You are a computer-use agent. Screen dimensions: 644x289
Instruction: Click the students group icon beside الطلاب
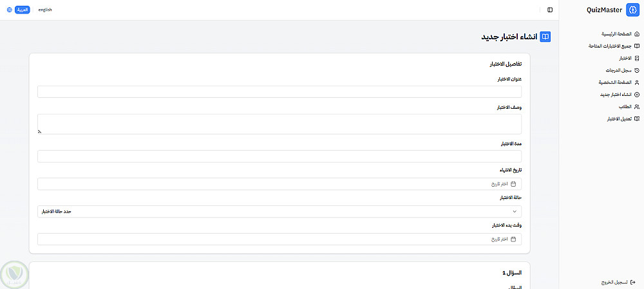point(637,107)
